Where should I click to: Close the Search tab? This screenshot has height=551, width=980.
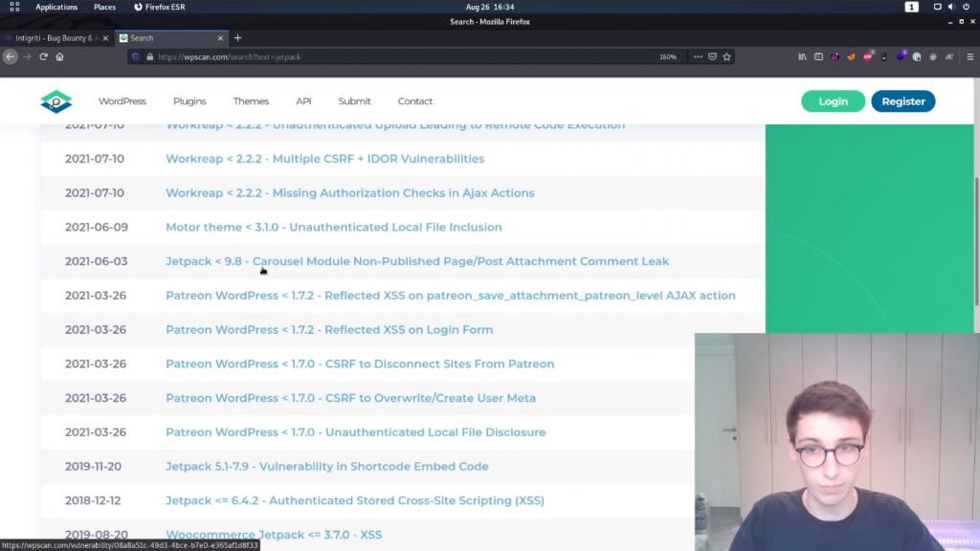pyautogui.click(x=220, y=38)
